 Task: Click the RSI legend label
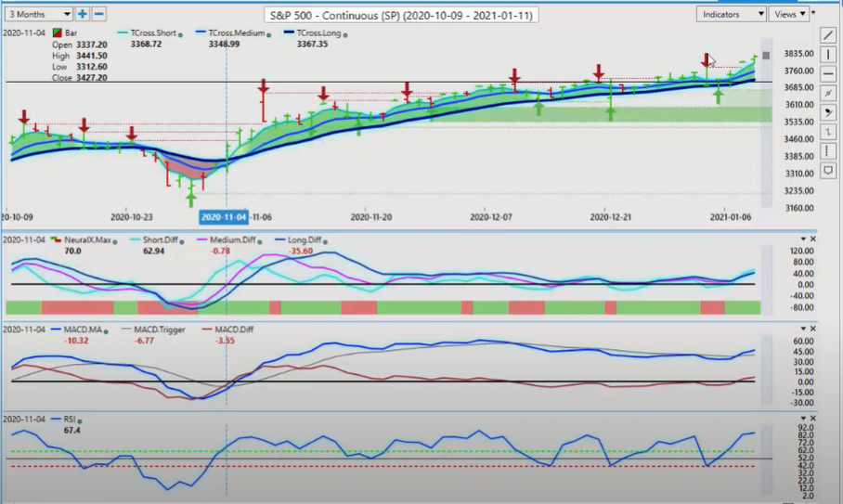coord(70,419)
